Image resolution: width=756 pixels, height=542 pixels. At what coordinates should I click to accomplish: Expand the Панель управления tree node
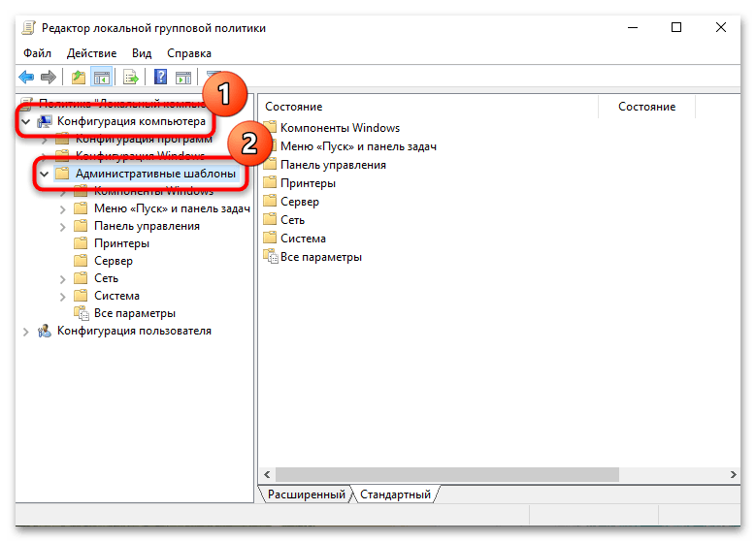(x=63, y=227)
